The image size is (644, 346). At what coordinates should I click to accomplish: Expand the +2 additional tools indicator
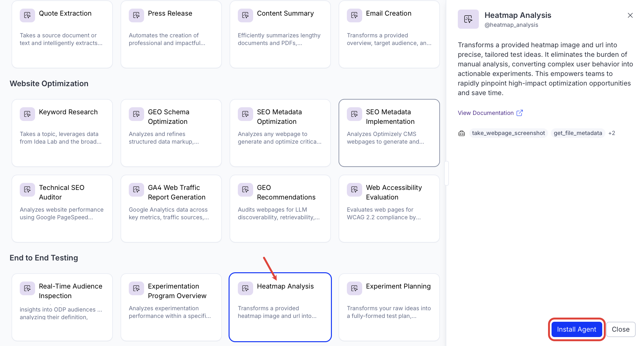(611, 133)
